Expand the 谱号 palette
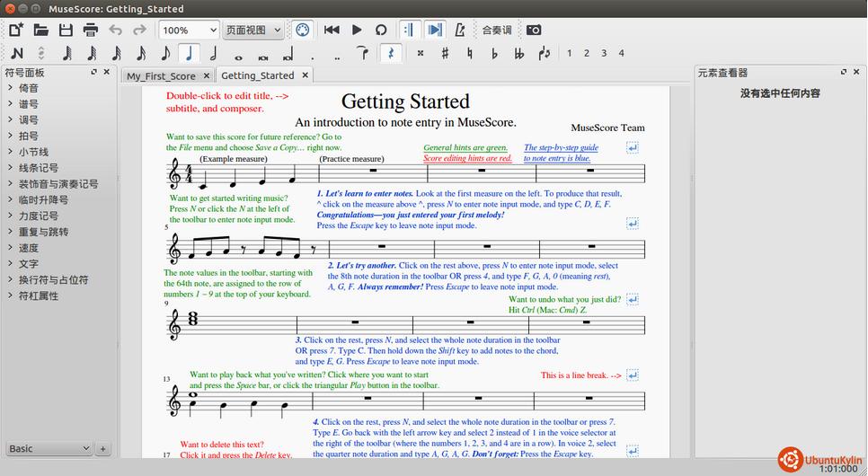The width and height of the screenshot is (868, 476). pyautogui.click(x=10, y=103)
